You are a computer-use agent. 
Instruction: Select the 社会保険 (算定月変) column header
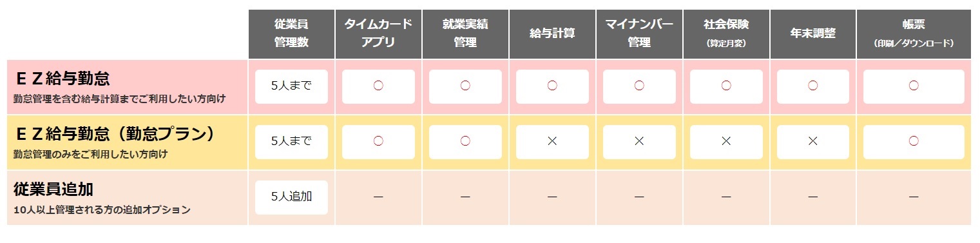coord(726,34)
